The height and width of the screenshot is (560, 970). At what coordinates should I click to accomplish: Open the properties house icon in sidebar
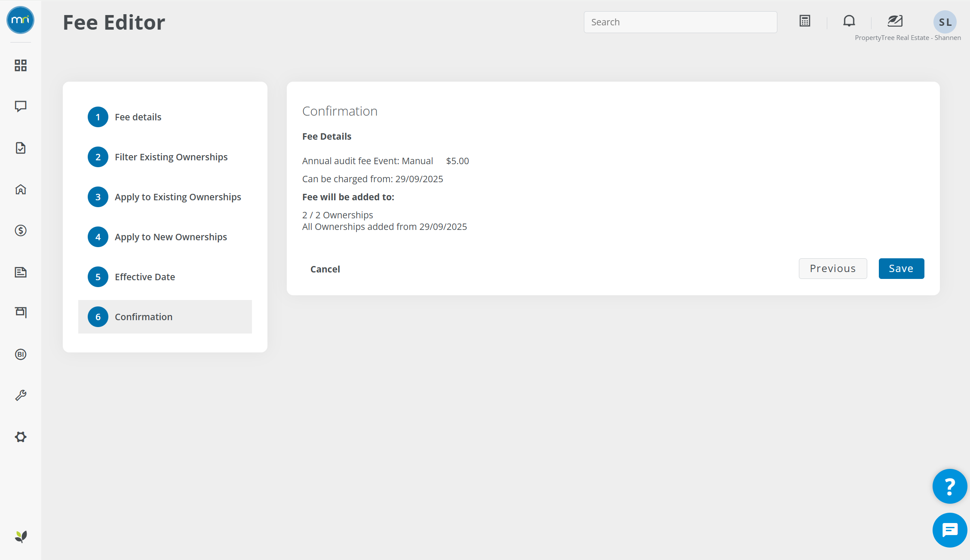click(21, 190)
